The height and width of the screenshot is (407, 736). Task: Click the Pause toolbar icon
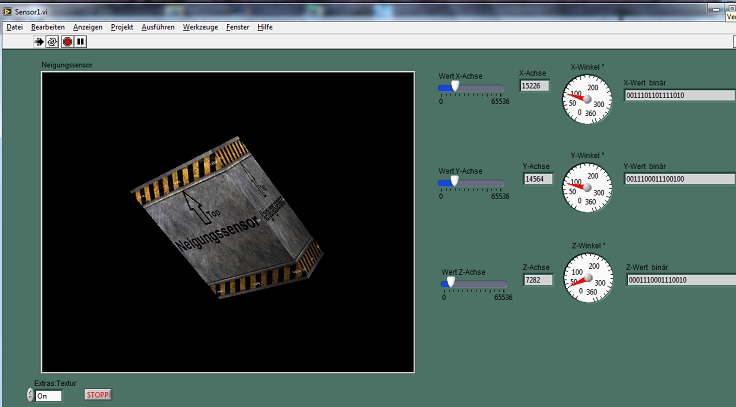click(x=81, y=42)
